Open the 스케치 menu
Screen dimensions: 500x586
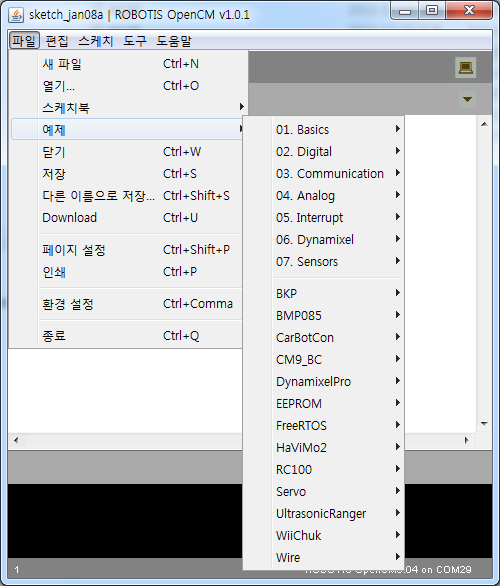(96, 40)
